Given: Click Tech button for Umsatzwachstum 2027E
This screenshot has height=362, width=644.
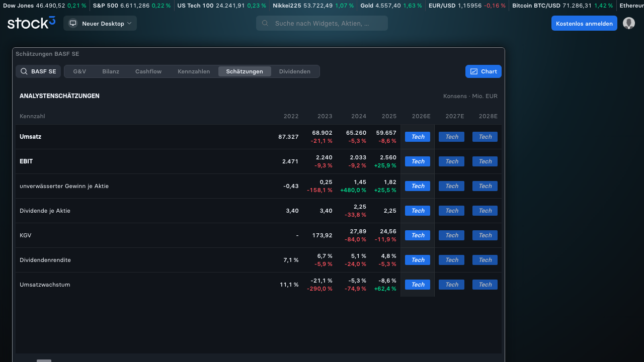Looking at the screenshot, I should [451, 285].
